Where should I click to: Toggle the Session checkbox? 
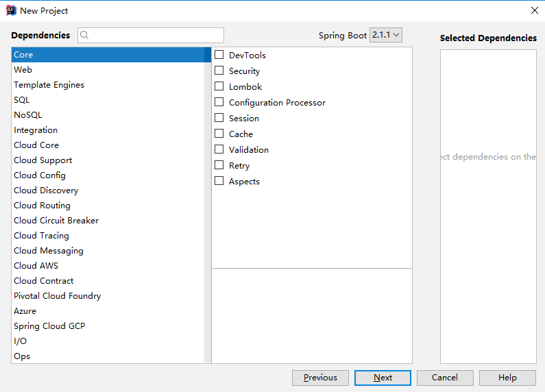pyautogui.click(x=219, y=117)
